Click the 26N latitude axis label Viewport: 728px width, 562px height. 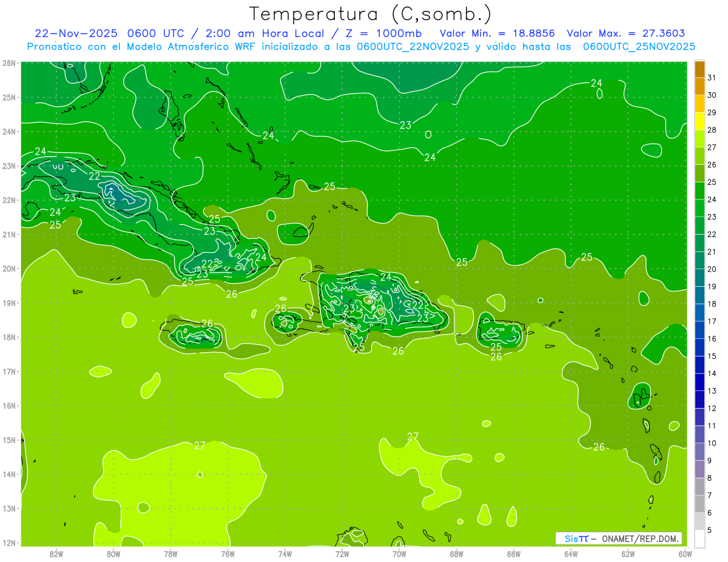(9, 63)
